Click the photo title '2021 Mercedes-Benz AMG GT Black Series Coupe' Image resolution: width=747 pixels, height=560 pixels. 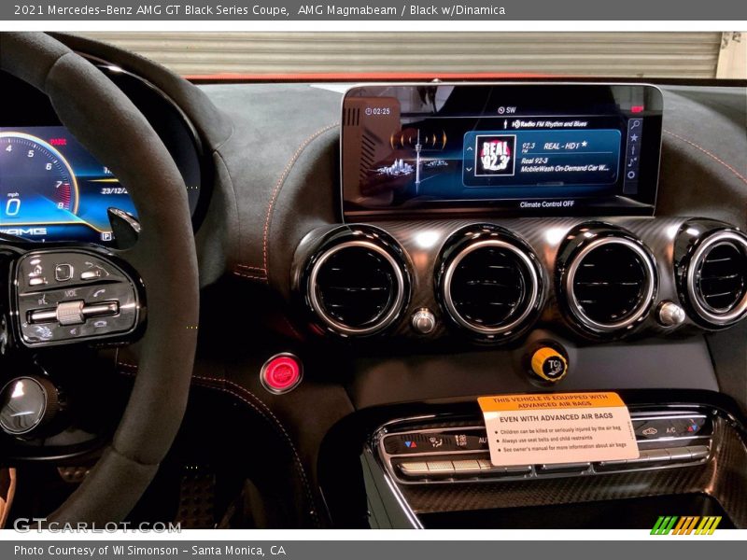[151, 10]
